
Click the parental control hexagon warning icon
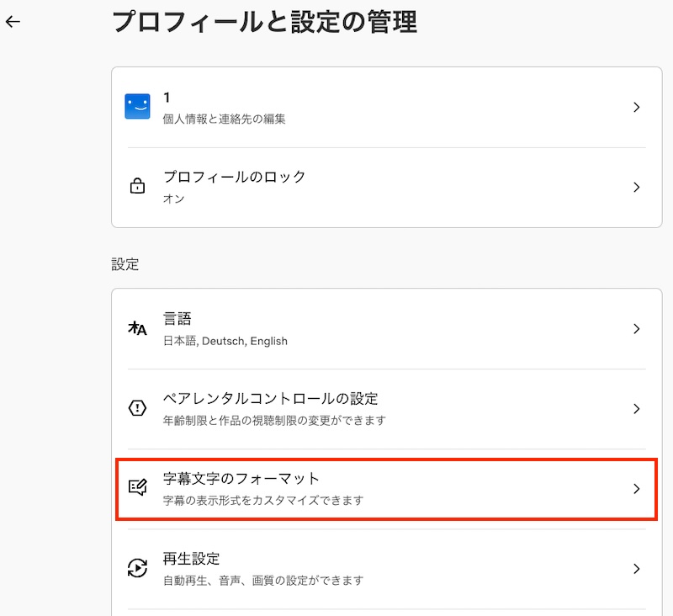[137, 408]
